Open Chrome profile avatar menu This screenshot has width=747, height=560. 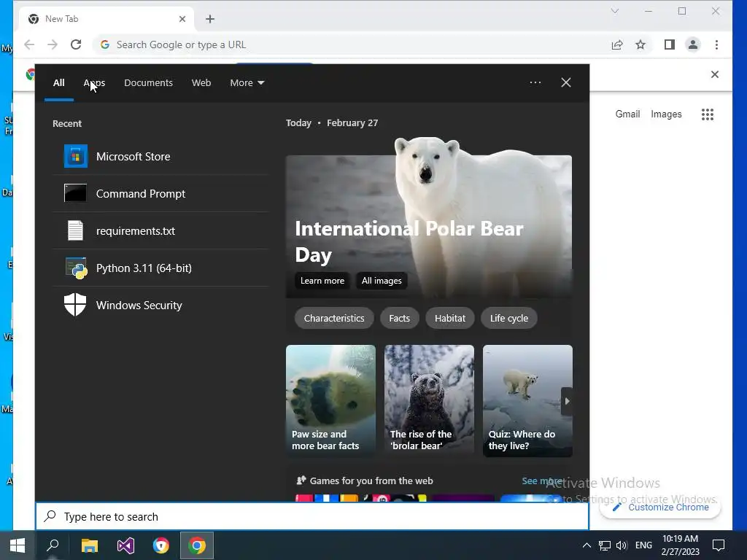(x=693, y=44)
